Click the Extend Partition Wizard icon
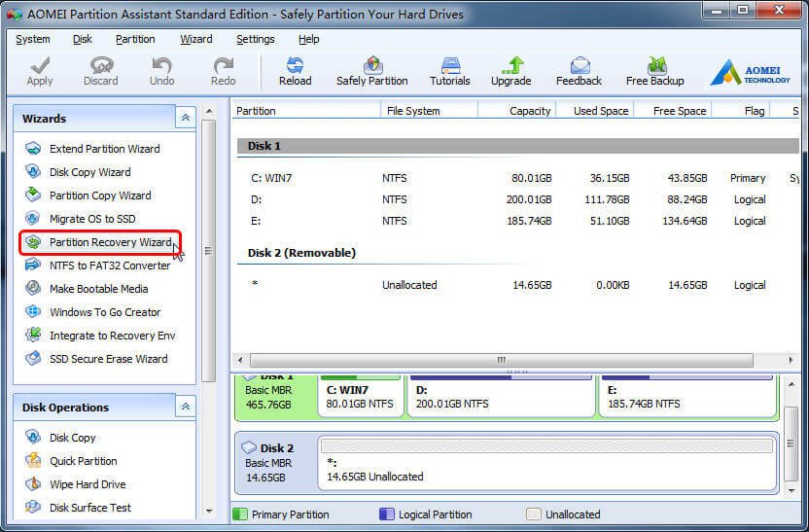Viewport: 809px width, 532px height. coord(33,149)
